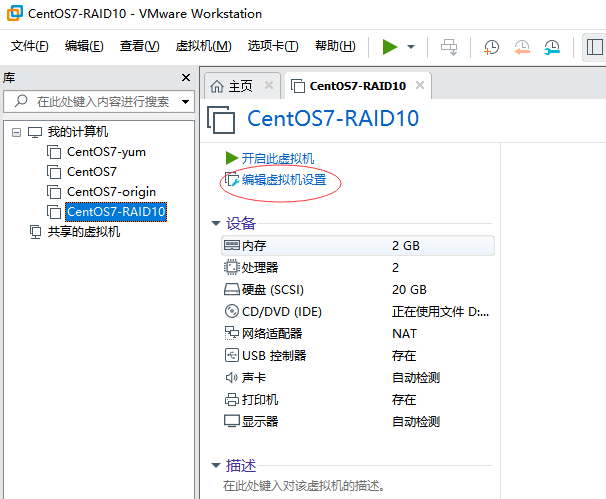Screen dimensions: 606x499
Task: Collapse the 我的计算机 tree node
Action: [16, 133]
